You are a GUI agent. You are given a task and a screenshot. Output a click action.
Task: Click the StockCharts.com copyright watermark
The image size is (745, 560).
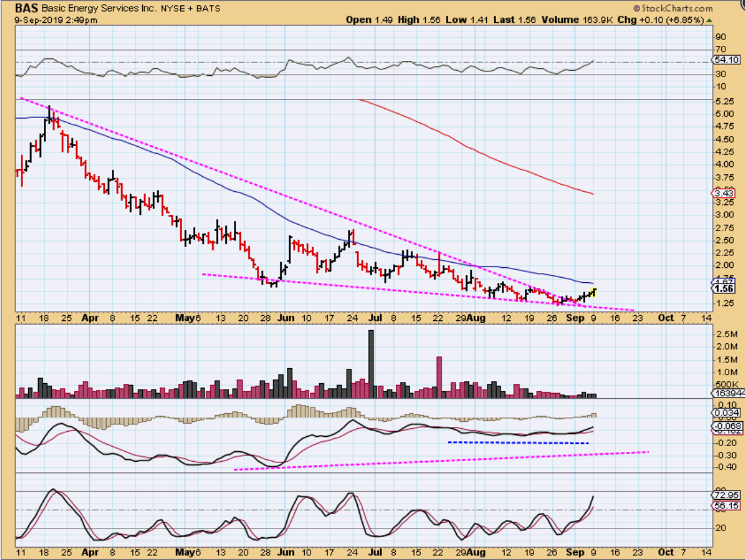676,9
